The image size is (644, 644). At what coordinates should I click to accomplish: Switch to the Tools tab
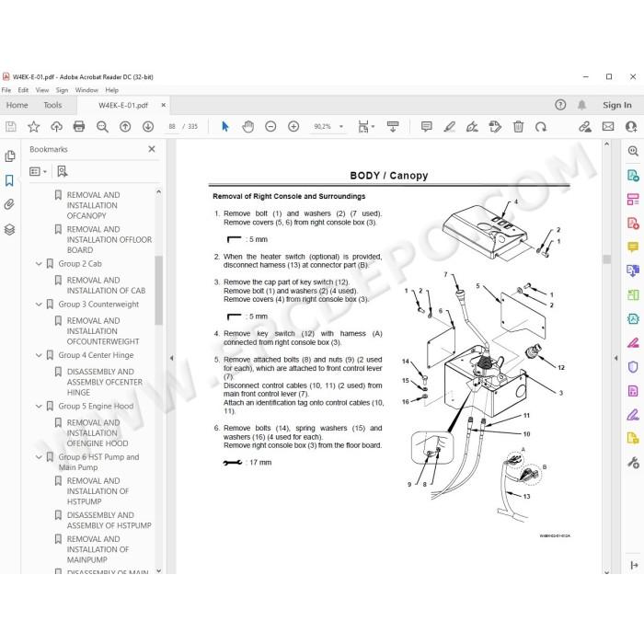(x=52, y=105)
